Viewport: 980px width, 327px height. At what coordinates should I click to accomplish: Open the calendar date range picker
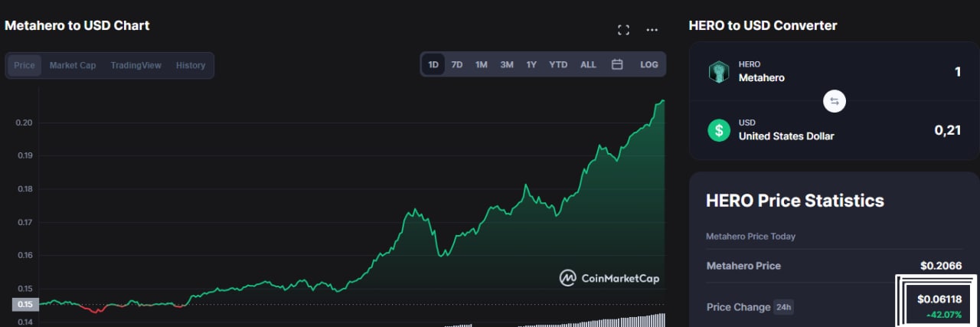click(617, 64)
